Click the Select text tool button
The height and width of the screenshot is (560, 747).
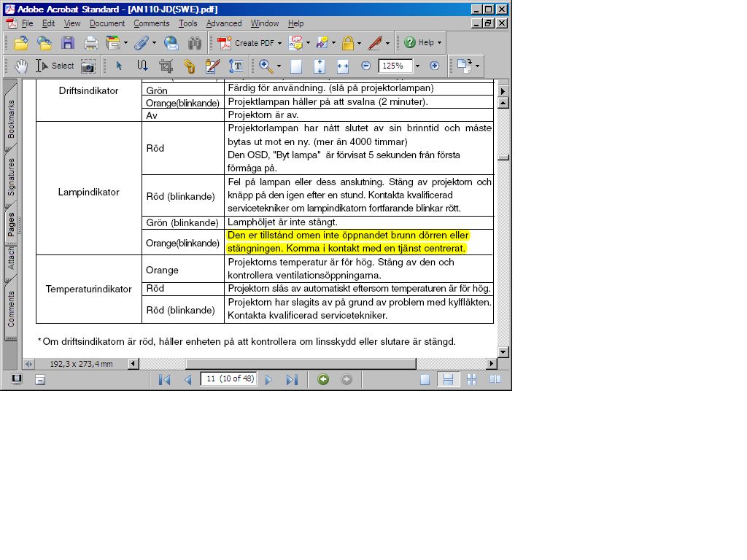[55, 66]
